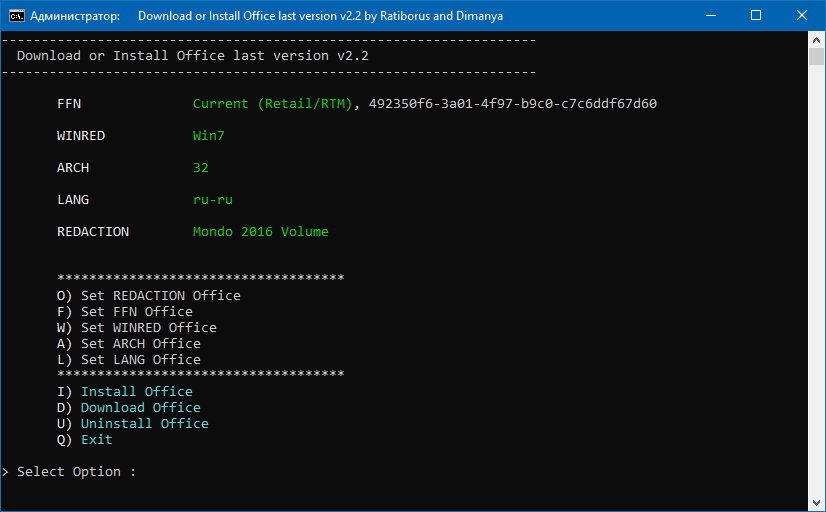Click the 'FFN' label
This screenshot has width=826, height=512.
pos(69,104)
